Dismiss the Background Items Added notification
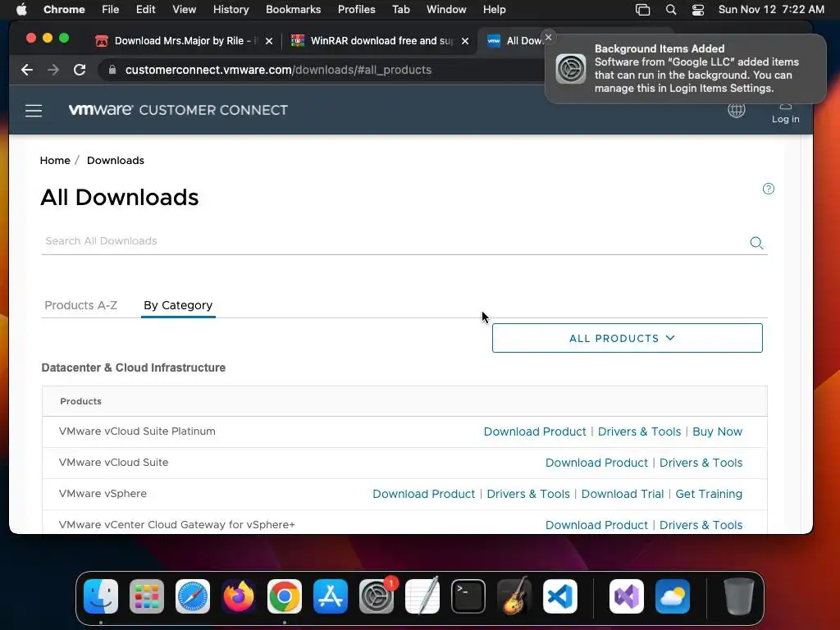840x630 pixels. pyautogui.click(x=548, y=37)
